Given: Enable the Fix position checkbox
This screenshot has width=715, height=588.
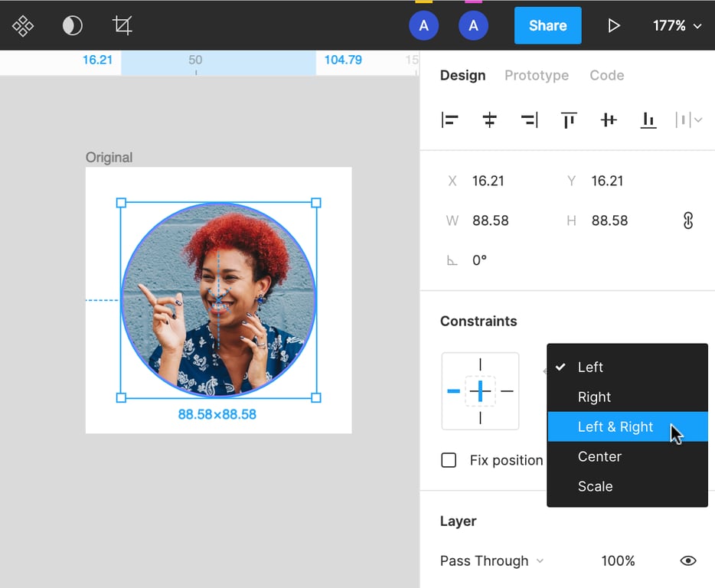Looking at the screenshot, I should point(449,460).
